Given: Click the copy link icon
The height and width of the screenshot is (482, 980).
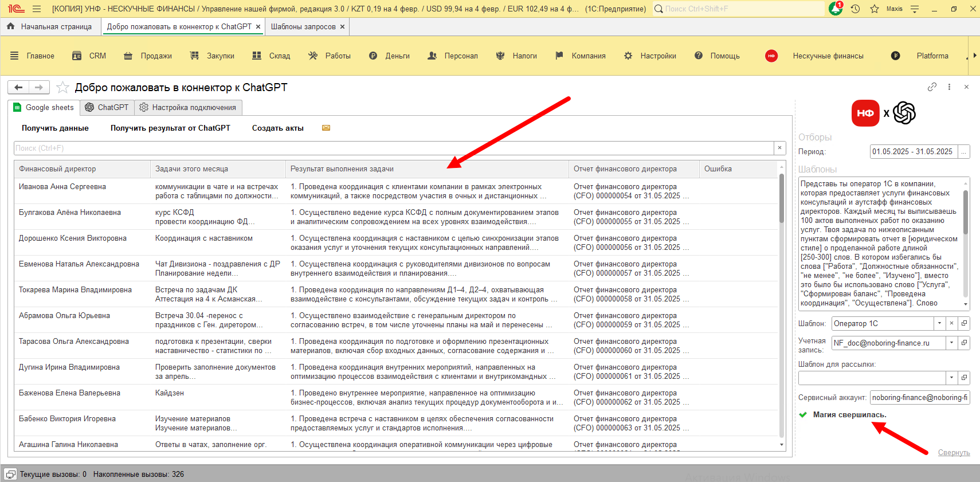Looking at the screenshot, I should pyautogui.click(x=932, y=87).
